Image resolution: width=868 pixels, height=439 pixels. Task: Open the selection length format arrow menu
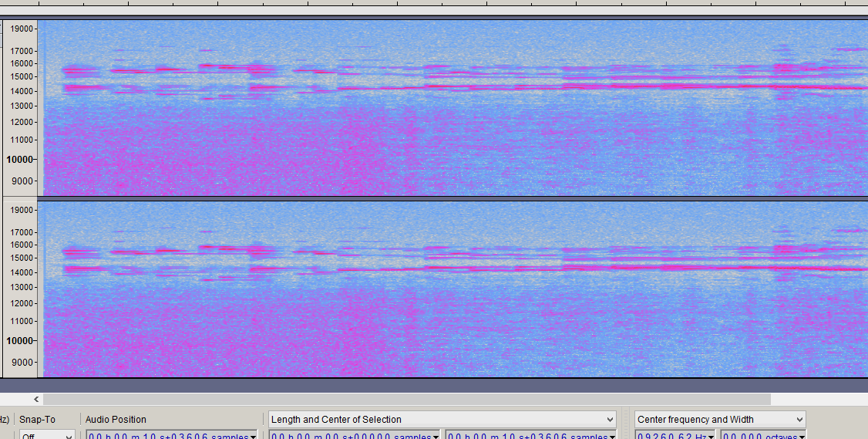[x=436, y=437]
